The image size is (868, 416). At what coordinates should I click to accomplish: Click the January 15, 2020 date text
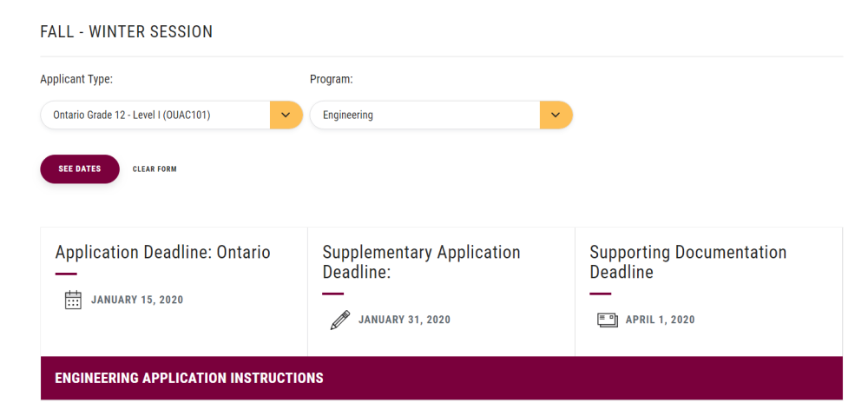pos(137,300)
